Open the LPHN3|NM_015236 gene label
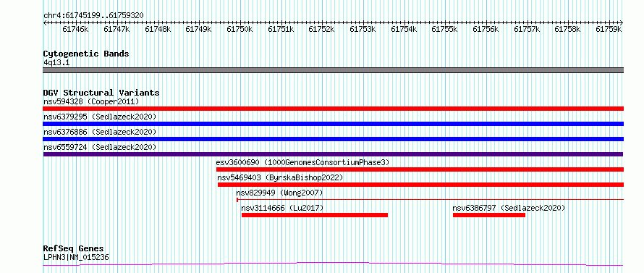Image resolution: width=644 pixels, height=273 pixels. [x=76, y=257]
